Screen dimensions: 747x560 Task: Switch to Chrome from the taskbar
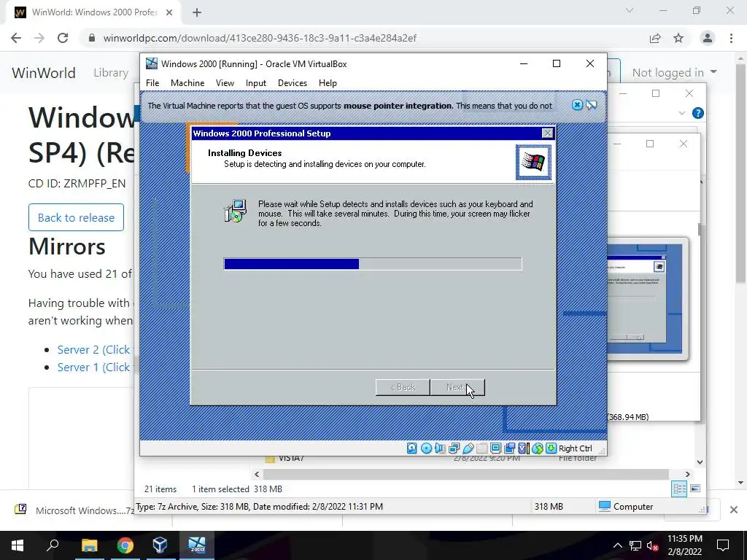[x=125, y=545]
